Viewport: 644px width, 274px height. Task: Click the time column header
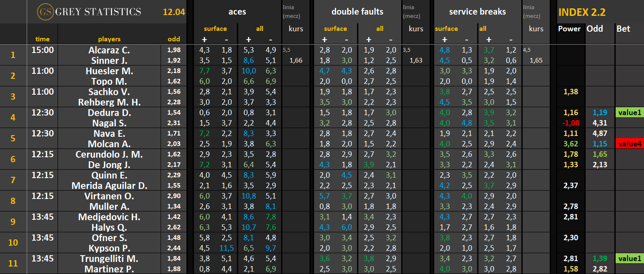click(x=43, y=39)
